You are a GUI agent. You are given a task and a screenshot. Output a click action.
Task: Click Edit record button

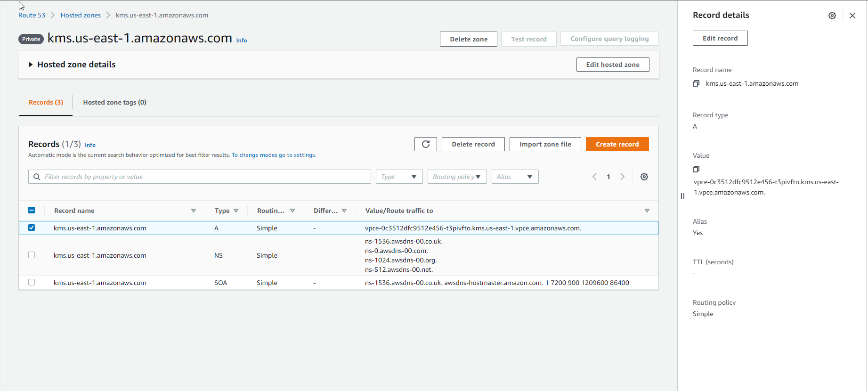[720, 38]
